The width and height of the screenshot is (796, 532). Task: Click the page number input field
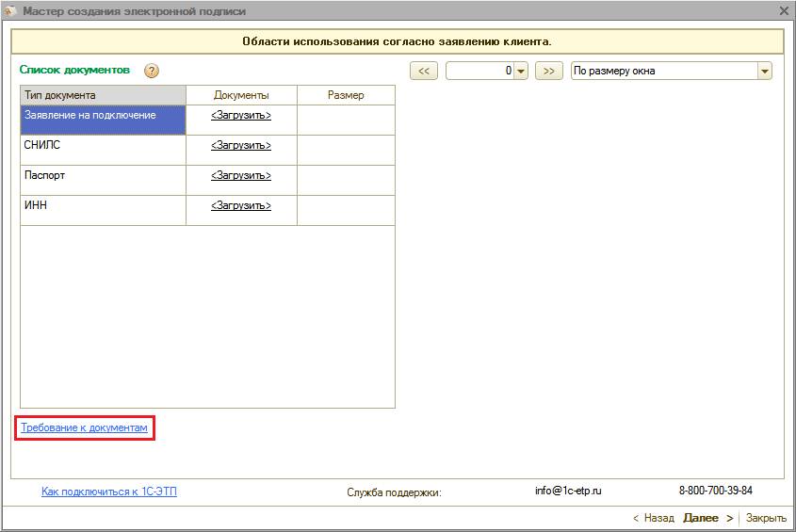coord(480,71)
